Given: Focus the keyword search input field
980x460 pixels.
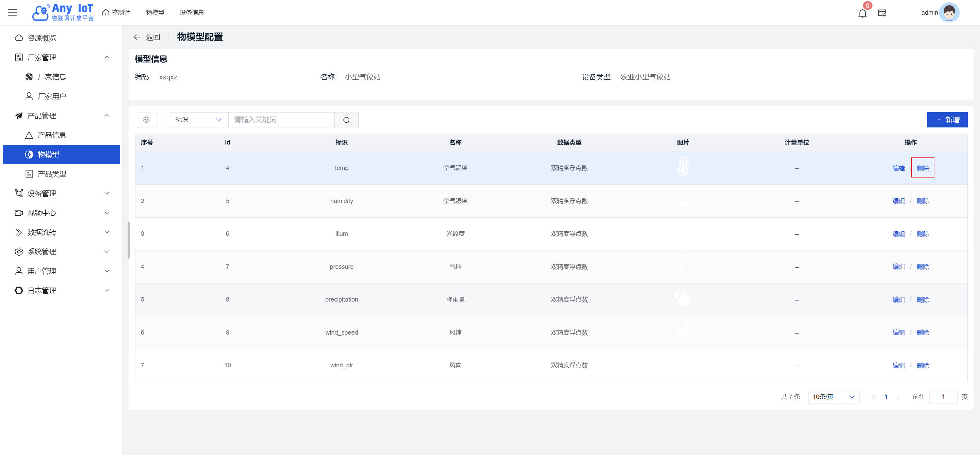Looking at the screenshot, I should [x=281, y=120].
